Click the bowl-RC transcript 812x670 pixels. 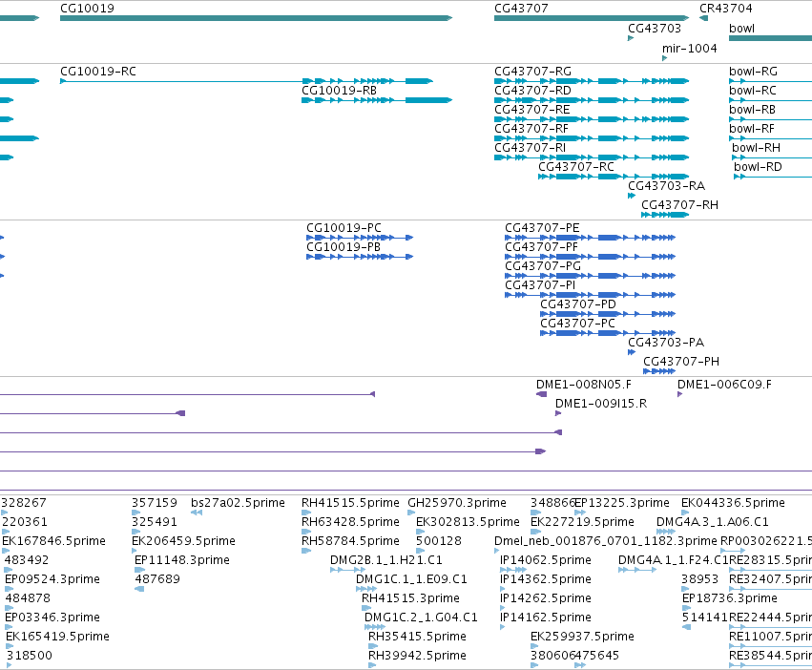point(770,100)
